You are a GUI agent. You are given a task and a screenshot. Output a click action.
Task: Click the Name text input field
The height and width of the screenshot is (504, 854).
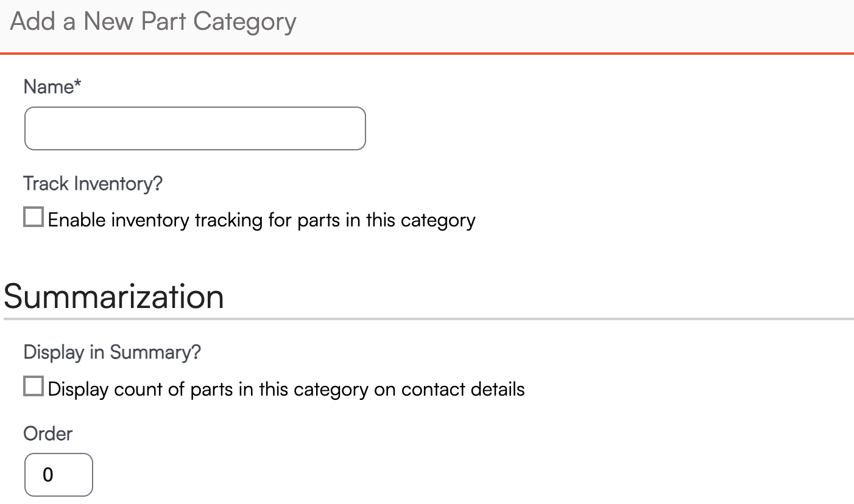195,128
